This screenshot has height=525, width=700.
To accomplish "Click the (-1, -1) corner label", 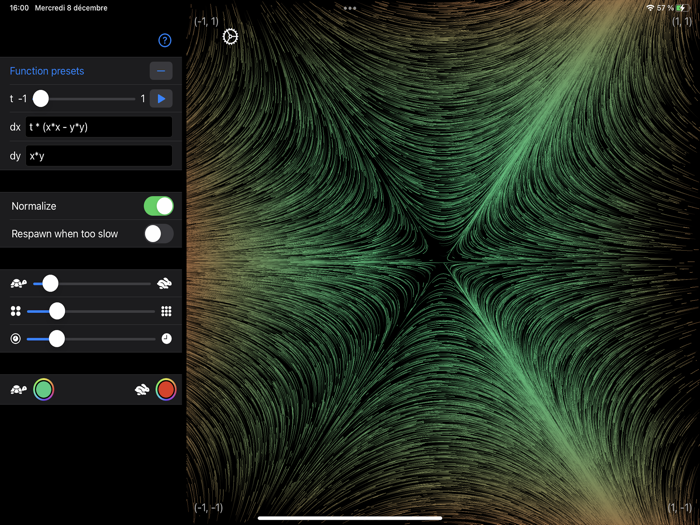I will pos(208,508).
